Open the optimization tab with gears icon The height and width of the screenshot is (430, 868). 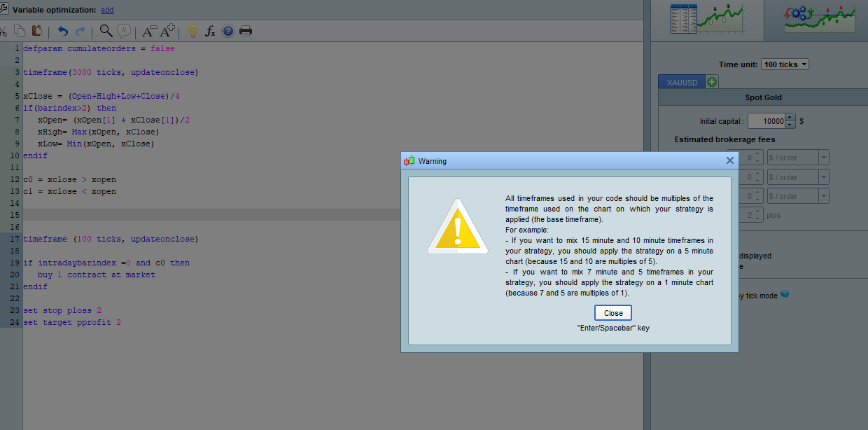(x=815, y=20)
